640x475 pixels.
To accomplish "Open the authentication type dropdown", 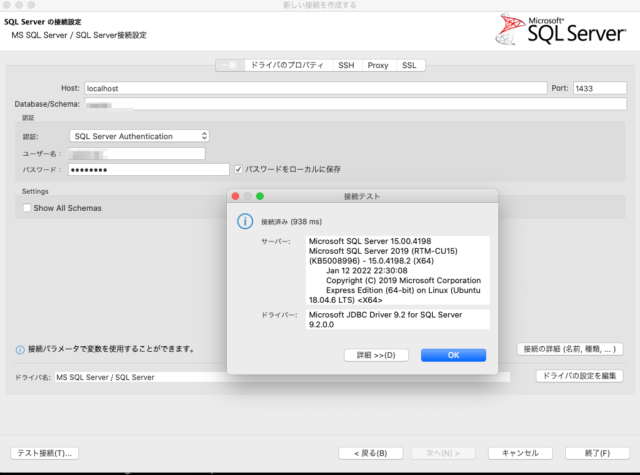I will click(139, 136).
